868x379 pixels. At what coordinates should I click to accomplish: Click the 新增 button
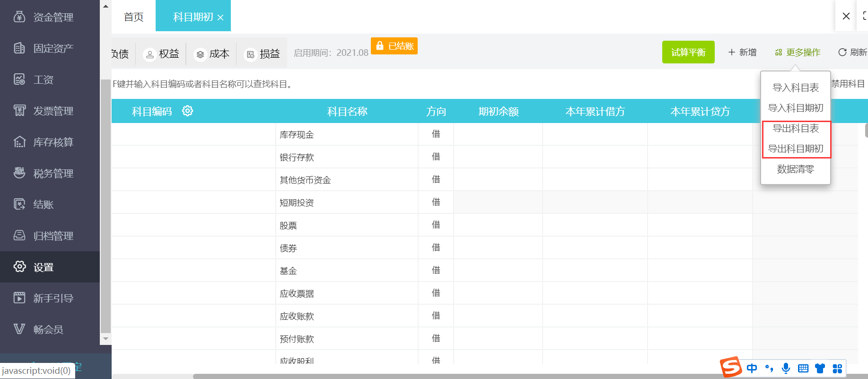742,53
